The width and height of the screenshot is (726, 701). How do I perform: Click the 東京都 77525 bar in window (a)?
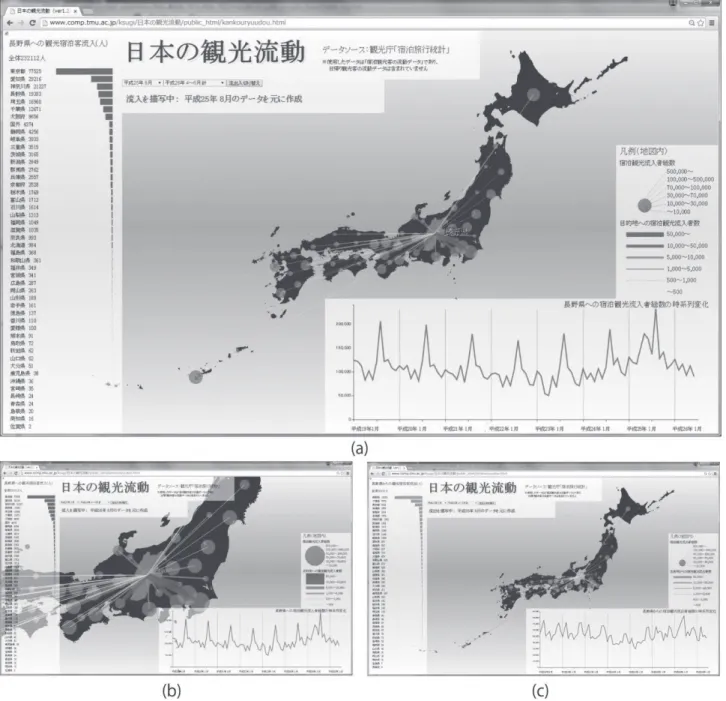point(84,71)
